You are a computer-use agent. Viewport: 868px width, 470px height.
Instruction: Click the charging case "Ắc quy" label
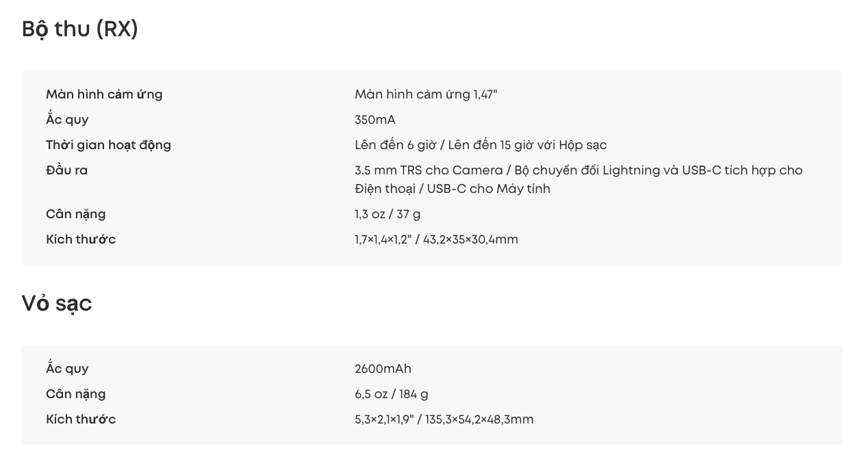click(x=67, y=369)
